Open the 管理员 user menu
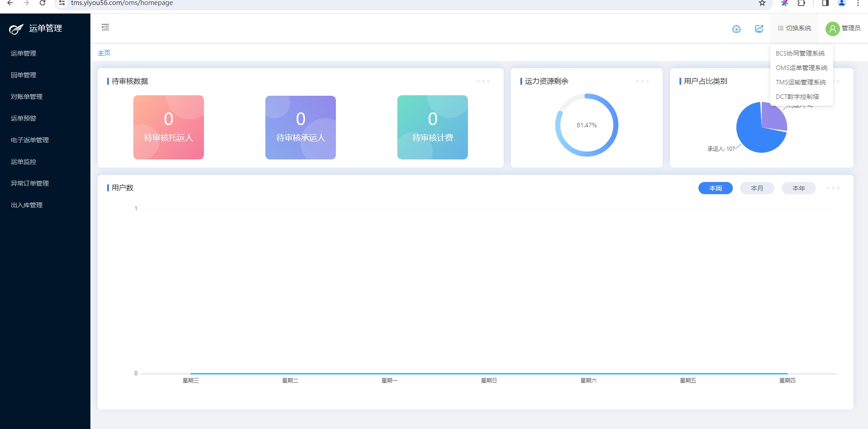868x429 pixels. click(843, 28)
